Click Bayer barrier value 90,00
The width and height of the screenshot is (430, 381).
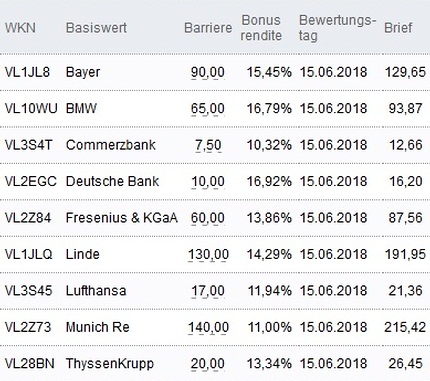tap(208, 72)
